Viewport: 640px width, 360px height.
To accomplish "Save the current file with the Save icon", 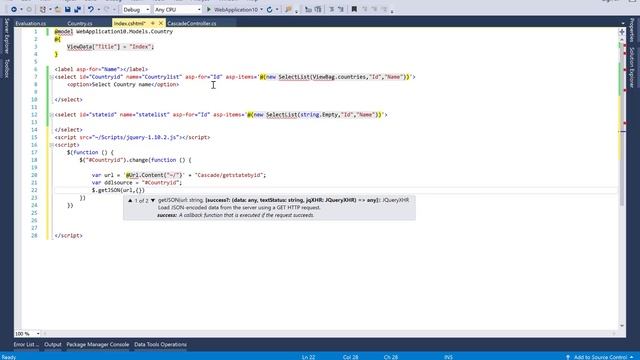I will (68, 9).
